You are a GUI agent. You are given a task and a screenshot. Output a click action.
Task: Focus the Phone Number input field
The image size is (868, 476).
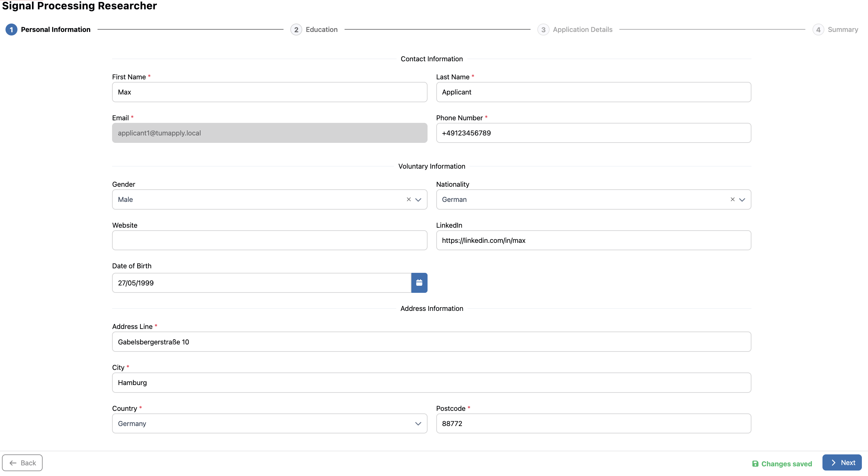point(593,133)
